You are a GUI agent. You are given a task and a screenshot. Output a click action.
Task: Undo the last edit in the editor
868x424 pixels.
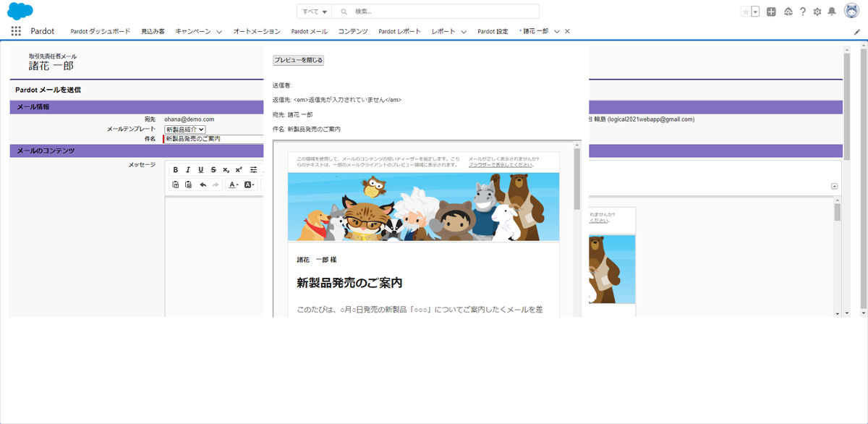coord(203,185)
